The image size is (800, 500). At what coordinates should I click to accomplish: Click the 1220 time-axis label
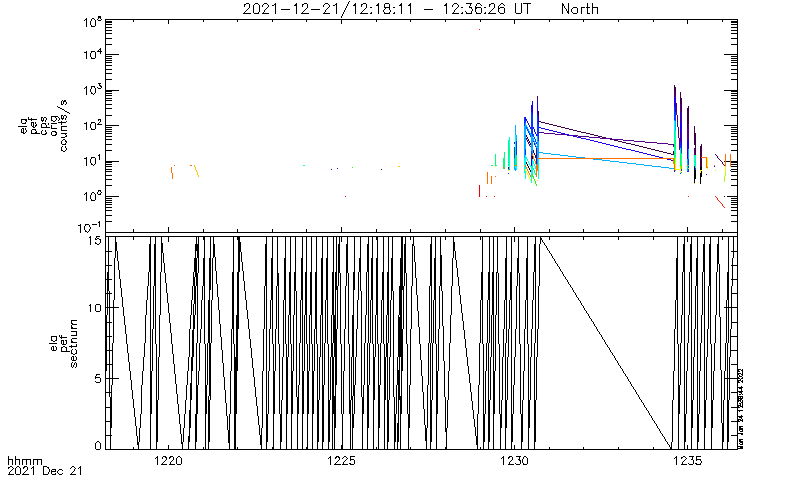pos(168,461)
